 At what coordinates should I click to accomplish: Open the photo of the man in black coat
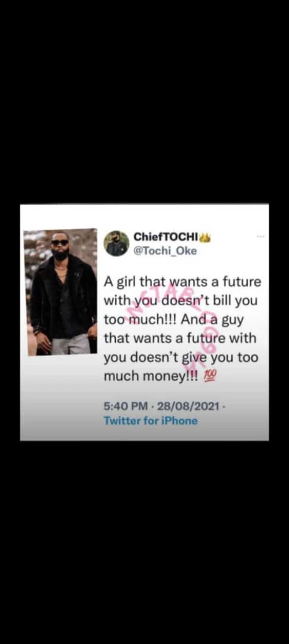(60, 292)
